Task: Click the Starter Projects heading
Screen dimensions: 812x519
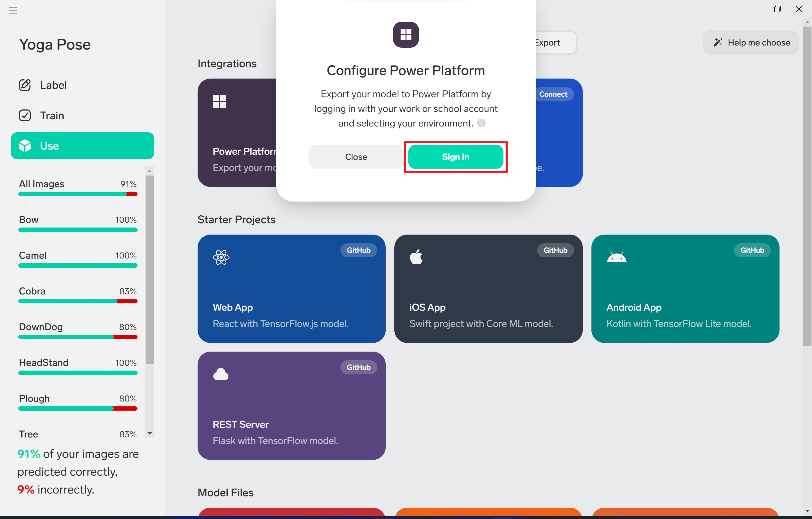Action: [x=236, y=220]
